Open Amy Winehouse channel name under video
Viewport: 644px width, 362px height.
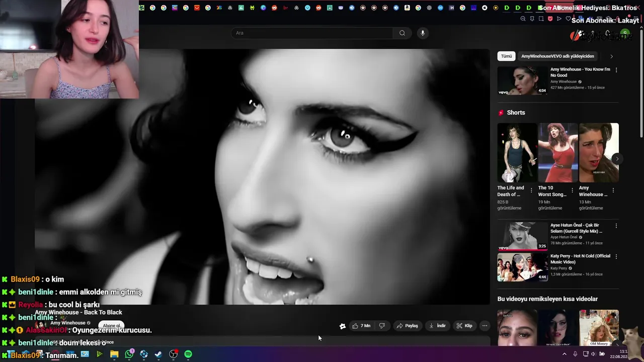pyautogui.click(x=67, y=323)
